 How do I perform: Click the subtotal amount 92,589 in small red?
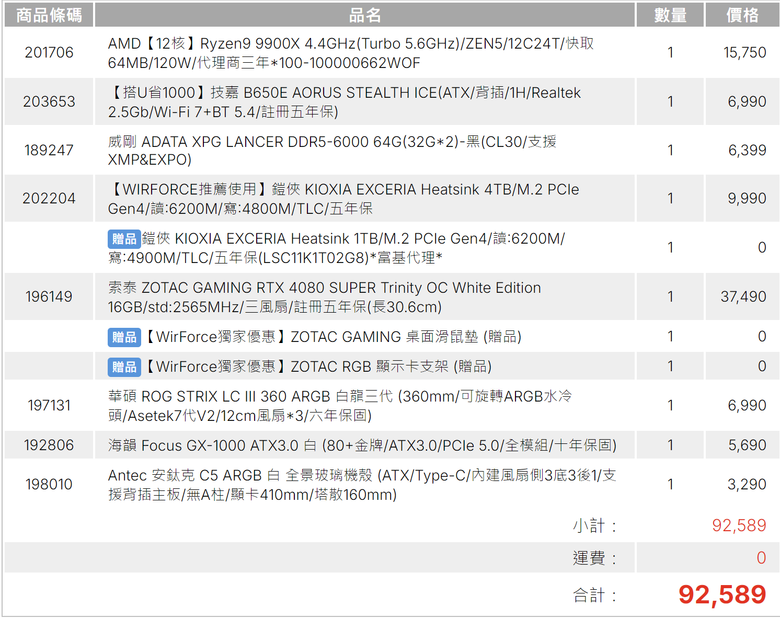point(739,526)
